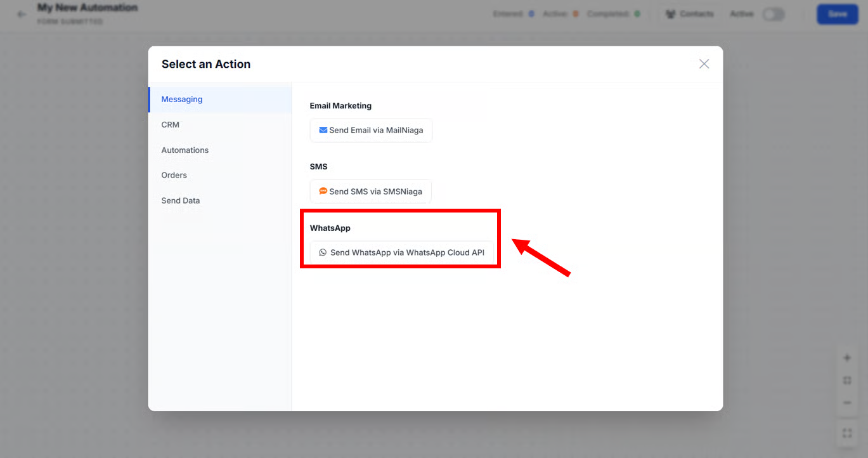Open the Contacts button in header
The width and height of the screenshot is (868, 458).
click(689, 14)
